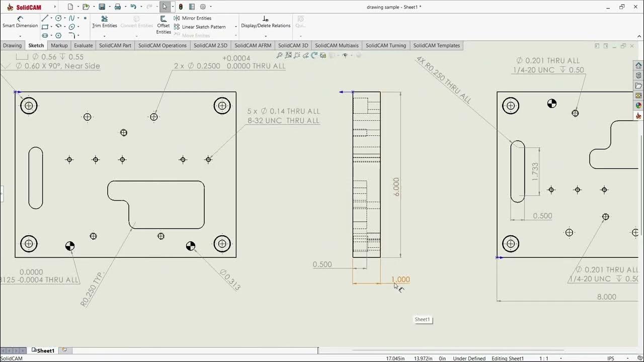Image resolution: width=644 pixels, height=362 pixels.
Task: Click the Print icon
Action: tap(118, 7)
